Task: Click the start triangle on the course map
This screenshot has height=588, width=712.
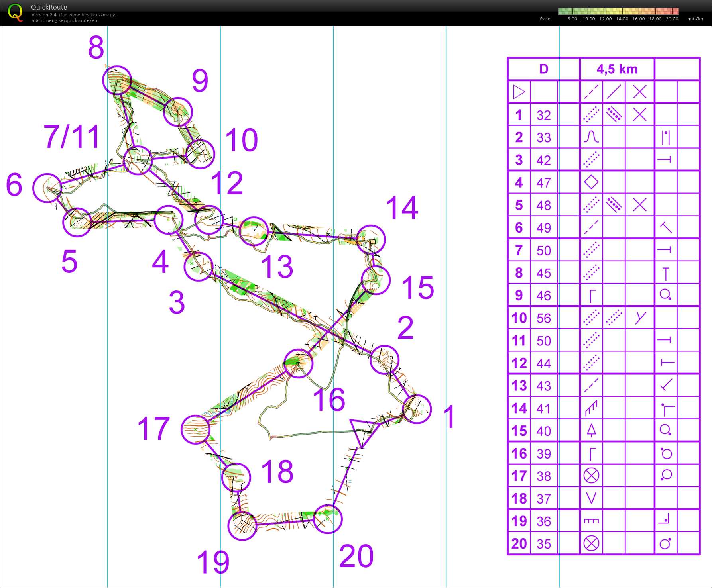Action: (363, 431)
